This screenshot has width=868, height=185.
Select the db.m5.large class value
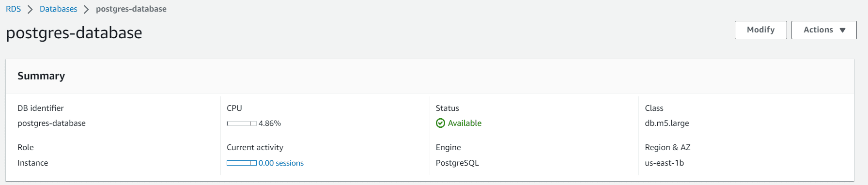666,123
